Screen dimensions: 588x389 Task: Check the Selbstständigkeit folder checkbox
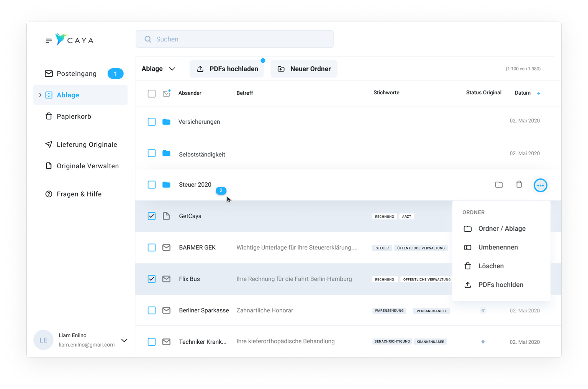(152, 153)
